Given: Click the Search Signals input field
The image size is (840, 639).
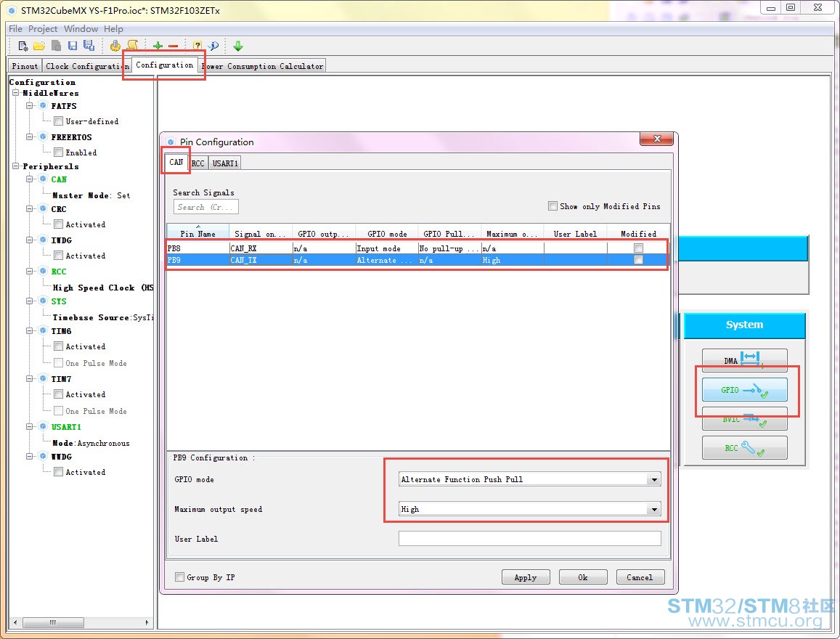Looking at the screenshot, I should click(205, 207).
